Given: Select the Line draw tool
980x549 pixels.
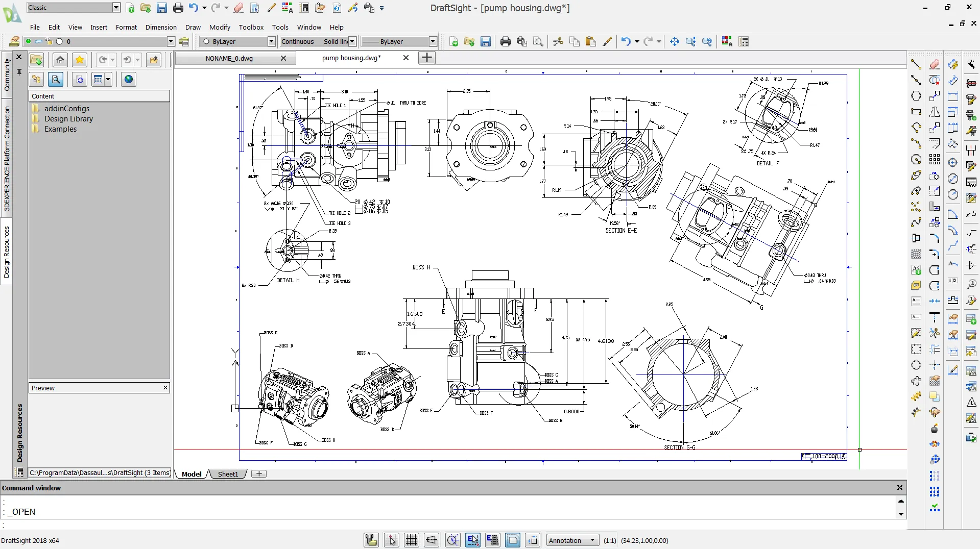Looking at the screenshot, I should (x=916, y=64).
